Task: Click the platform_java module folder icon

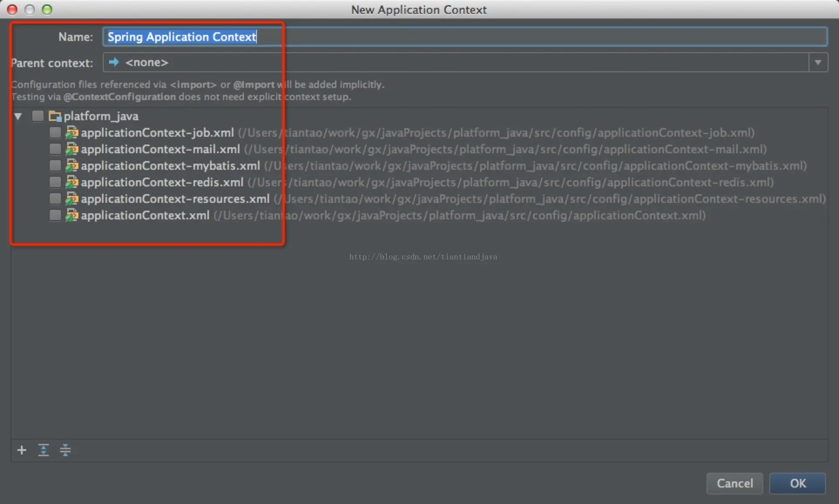Action: [55, 116]
